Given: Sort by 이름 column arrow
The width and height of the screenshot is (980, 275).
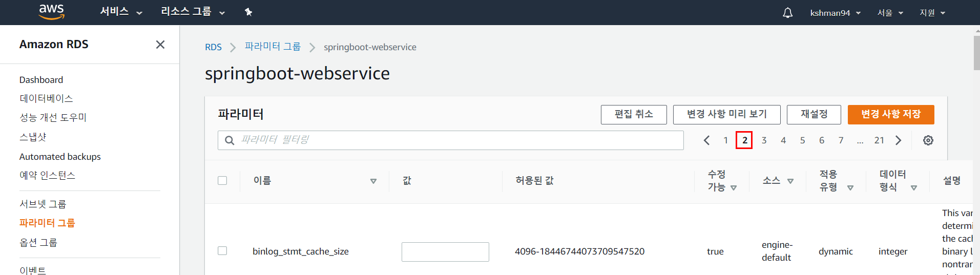Looking at the screenshot, I should tap(373, 181).
